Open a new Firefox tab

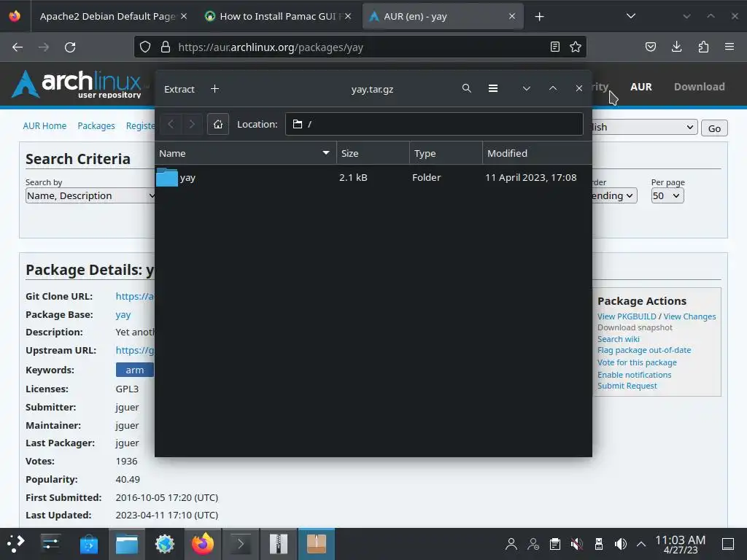click(539, 17)
